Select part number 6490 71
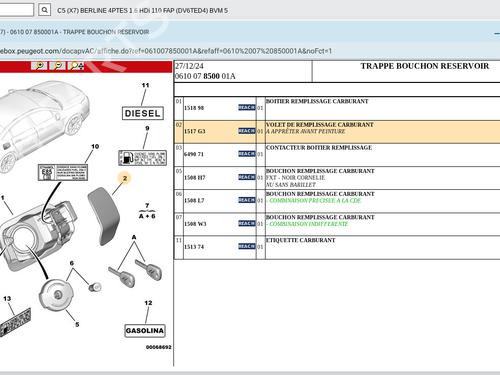Viewport: 500px width, 375px height. coord(194,154)
